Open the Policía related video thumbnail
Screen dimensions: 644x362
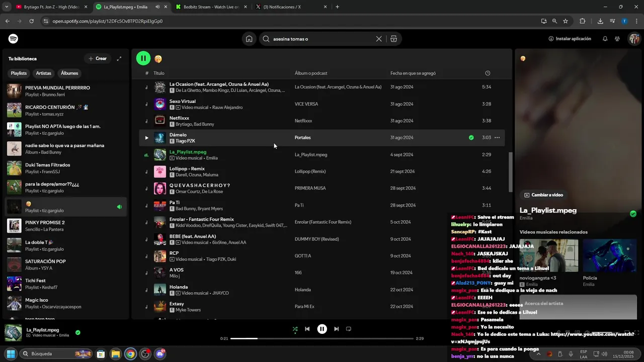click(610, 255)
